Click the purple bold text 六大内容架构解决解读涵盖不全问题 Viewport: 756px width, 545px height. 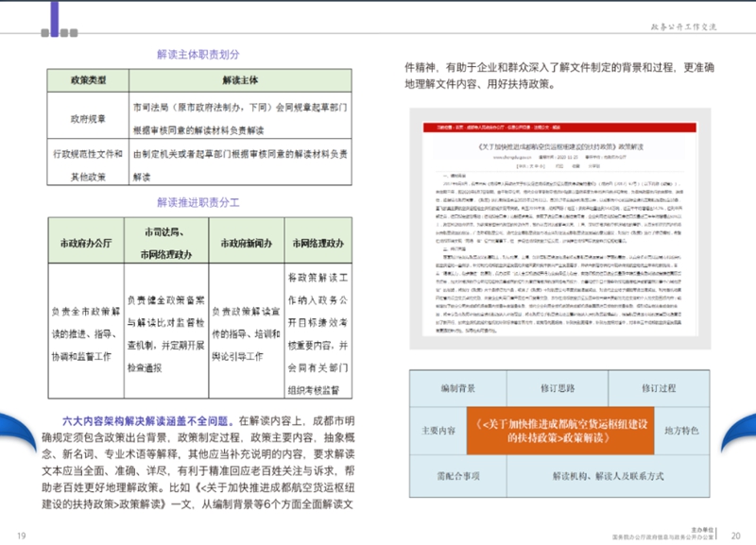point(148,421)
